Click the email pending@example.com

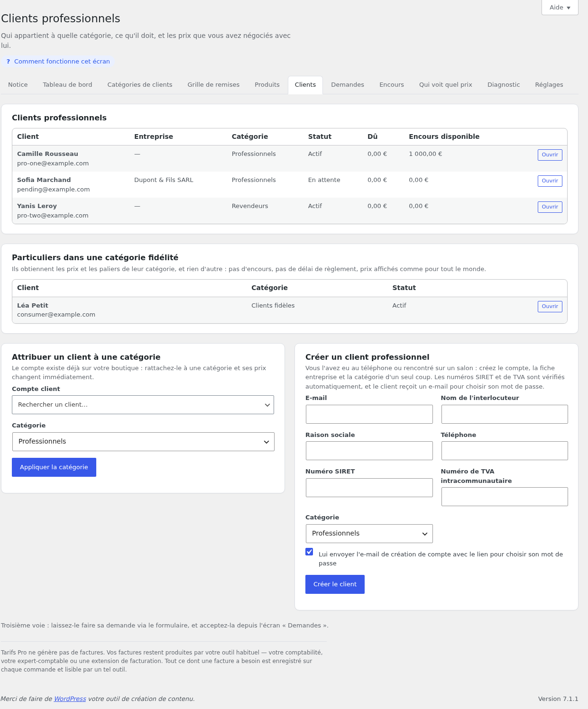tap(54, 190)
